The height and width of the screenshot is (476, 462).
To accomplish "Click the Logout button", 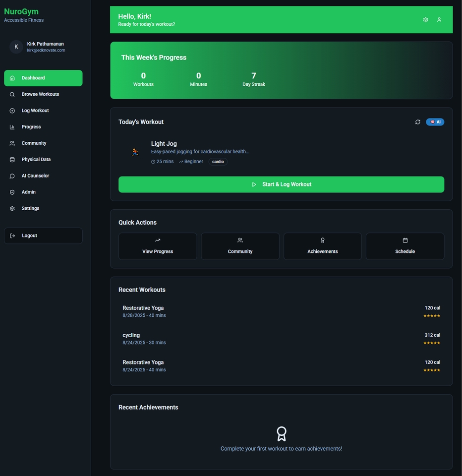I will pyautogui.click(x=43, y=236).
